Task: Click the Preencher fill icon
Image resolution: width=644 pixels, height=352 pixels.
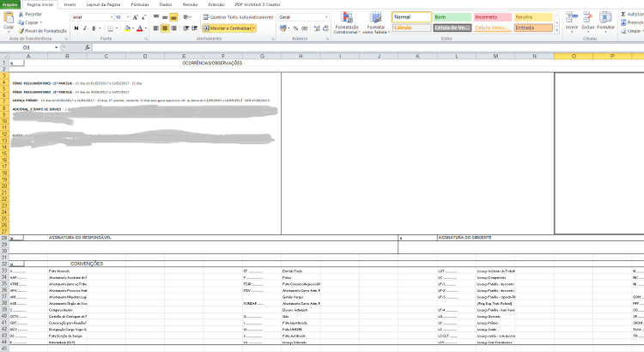Action: pos(623,22)
